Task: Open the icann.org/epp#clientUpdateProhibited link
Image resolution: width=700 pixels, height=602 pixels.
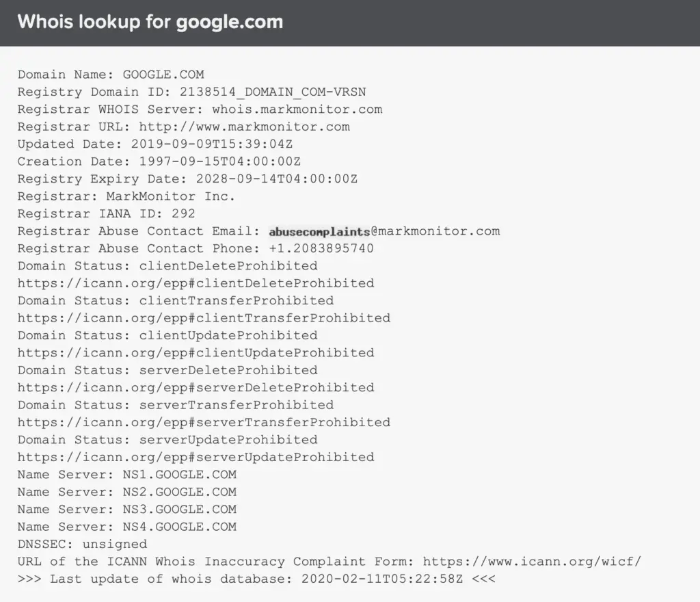Action: [x=196, y=353]
